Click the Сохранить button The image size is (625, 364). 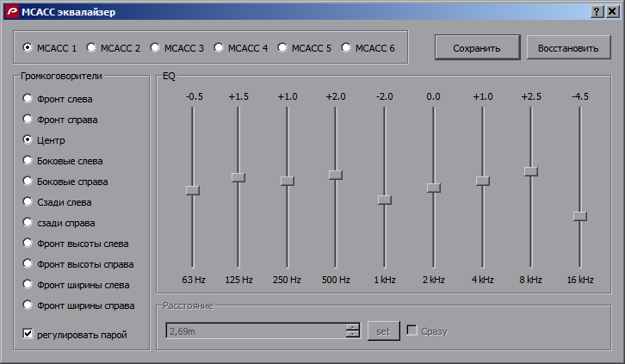pos(477,48)
